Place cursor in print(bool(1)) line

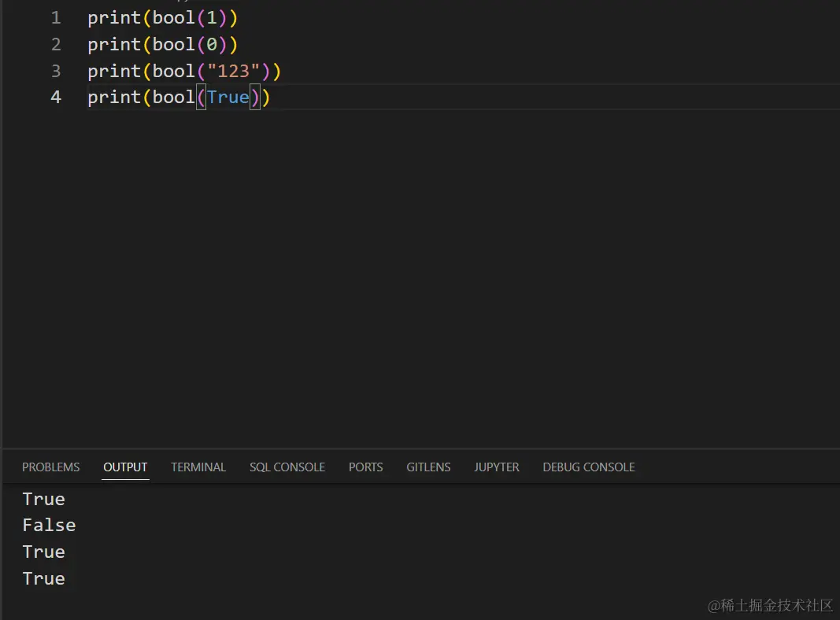(162, 18)
